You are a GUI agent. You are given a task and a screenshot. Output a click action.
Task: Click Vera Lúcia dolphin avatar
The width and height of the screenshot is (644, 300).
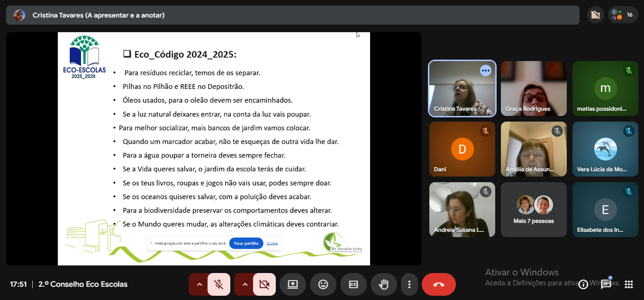[x=606, y=149]
